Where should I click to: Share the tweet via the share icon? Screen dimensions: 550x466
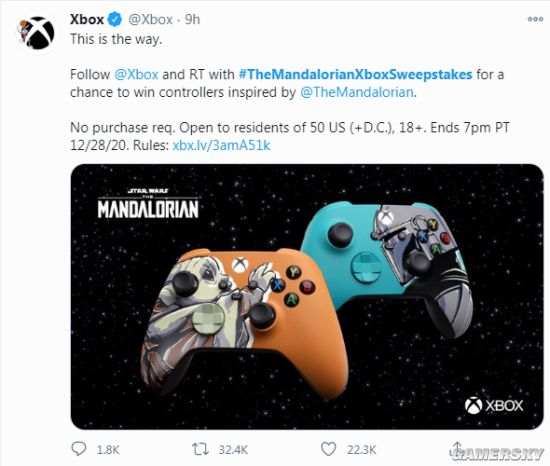coord(457,449)
